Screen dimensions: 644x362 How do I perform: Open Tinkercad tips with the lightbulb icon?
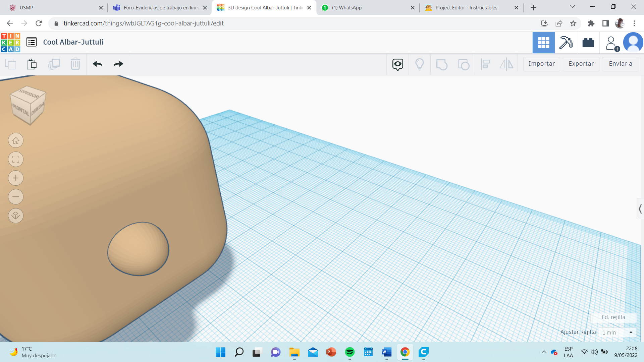pyautogui.click(x=420, y=64)
